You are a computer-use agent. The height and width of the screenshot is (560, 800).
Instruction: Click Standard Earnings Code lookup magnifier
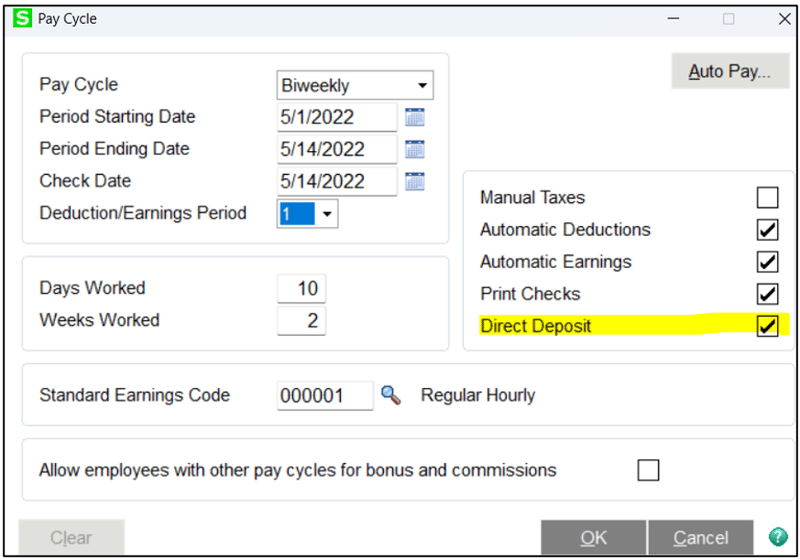[x=391, y=395]
